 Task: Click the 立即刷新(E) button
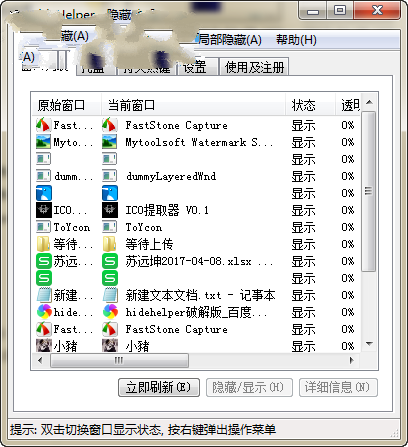(x=159, y=387)
